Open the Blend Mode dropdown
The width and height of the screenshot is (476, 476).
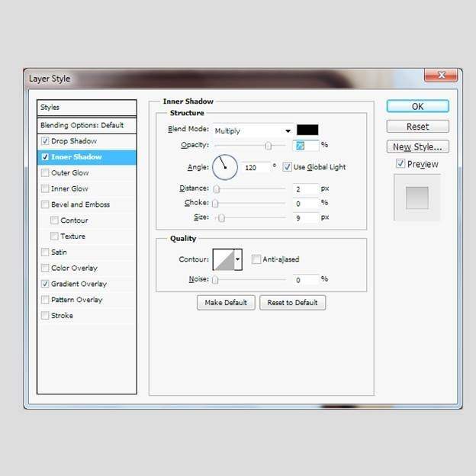(x=252, y=130)
